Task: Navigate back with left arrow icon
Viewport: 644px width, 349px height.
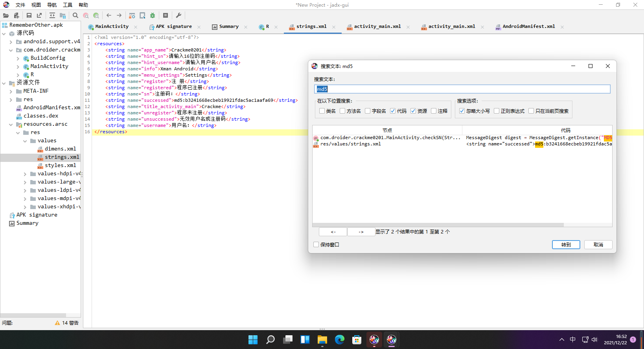Action: (x=109, y=15)
